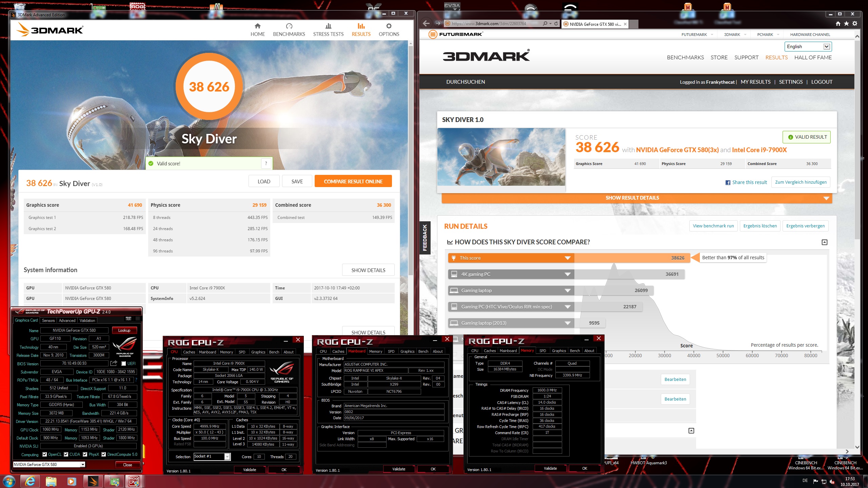This screenshot has height=488, width=868.
Task: Expand 4K gaming PC comparison dropdown
Action: pos(568,274)
